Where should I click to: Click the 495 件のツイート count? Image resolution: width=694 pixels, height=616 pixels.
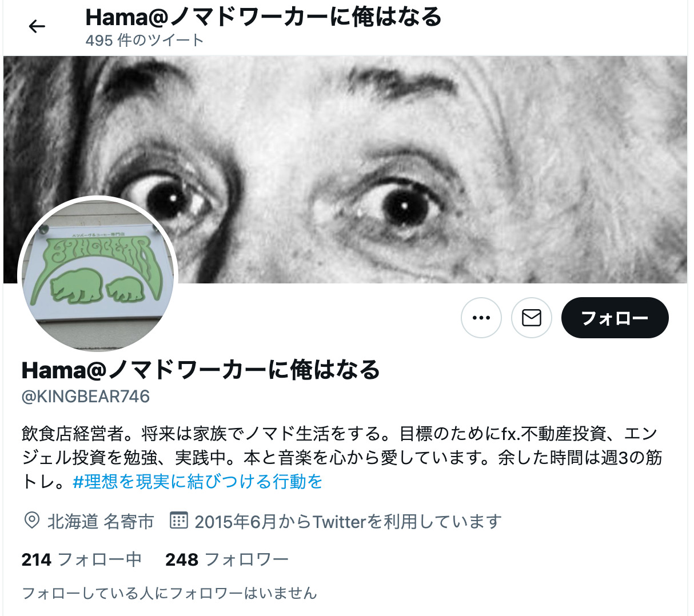pos(145,41)
